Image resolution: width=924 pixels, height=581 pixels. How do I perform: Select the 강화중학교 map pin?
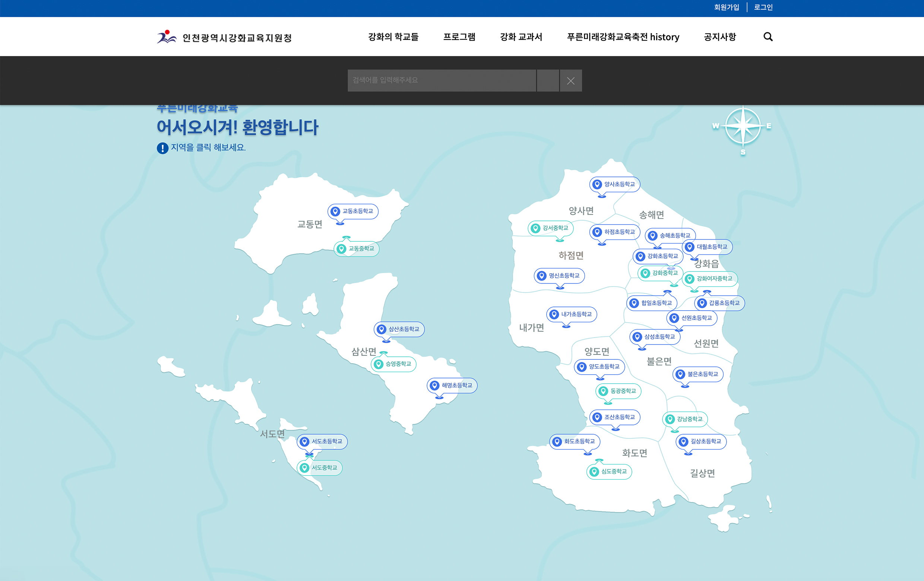coord(660,273)
